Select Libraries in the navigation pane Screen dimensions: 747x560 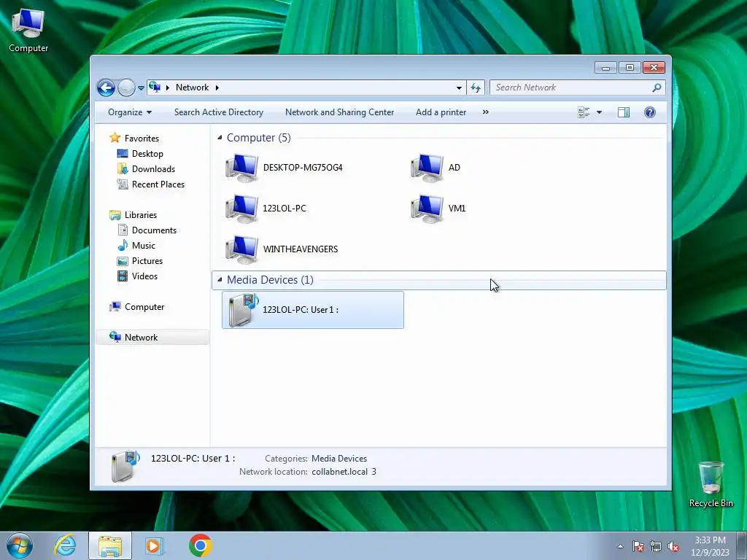(141, 215)
